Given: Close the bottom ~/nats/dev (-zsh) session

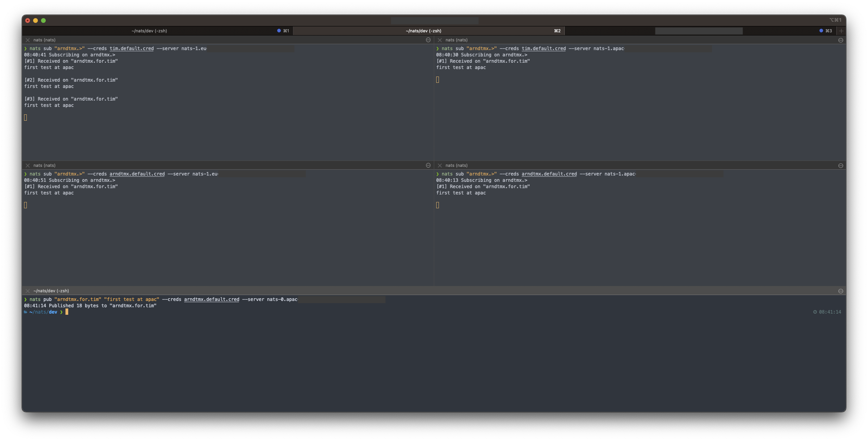Looking at the screenshot, I should pos(28,291).
